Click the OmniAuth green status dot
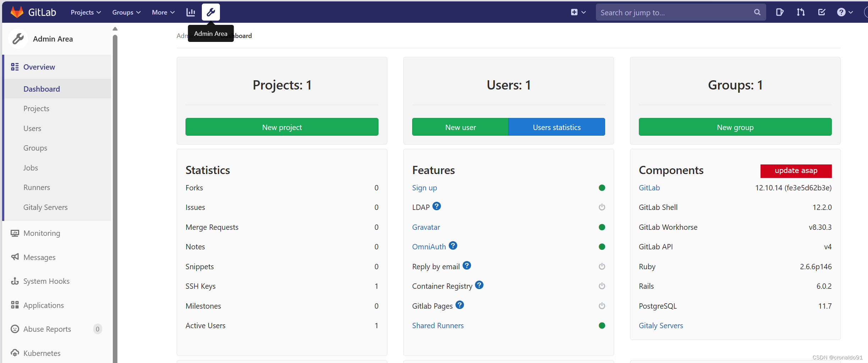The height and width of the screenshot is (363, 868). [x=602, y=246]
